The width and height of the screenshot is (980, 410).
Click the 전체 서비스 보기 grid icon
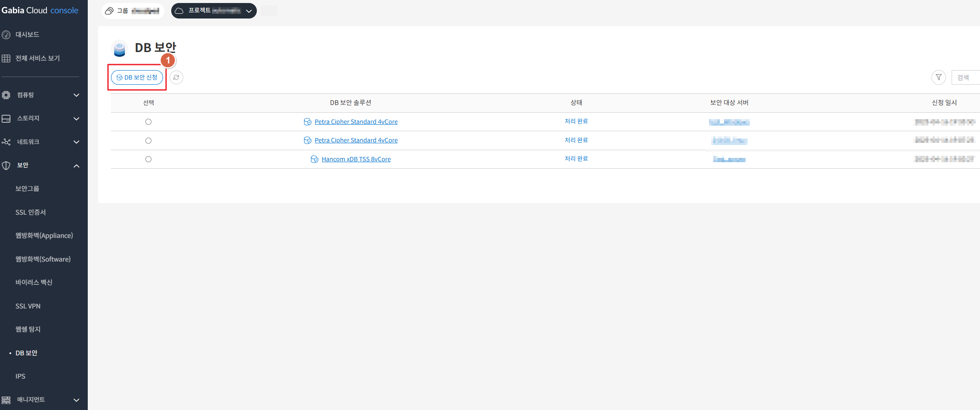pyautogui.click(x=6, y=58)
